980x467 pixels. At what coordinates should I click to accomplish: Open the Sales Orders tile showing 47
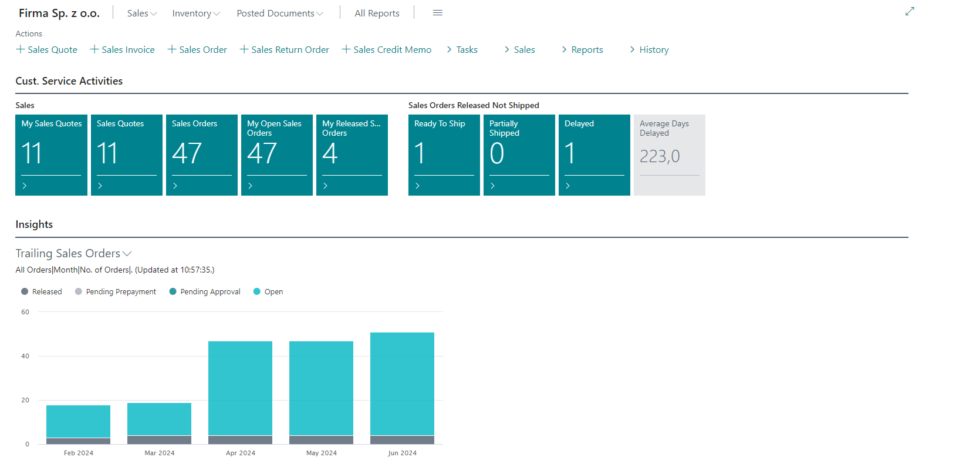click(201, 154)
